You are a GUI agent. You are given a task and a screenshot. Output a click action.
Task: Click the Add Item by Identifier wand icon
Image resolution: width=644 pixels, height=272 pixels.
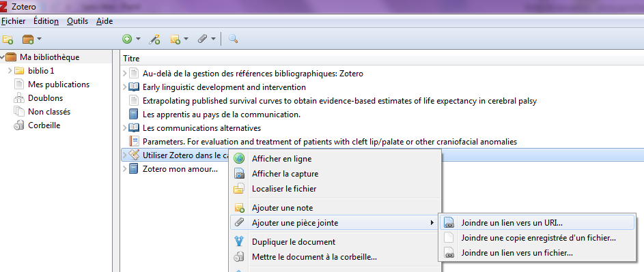tap(154, 40)
